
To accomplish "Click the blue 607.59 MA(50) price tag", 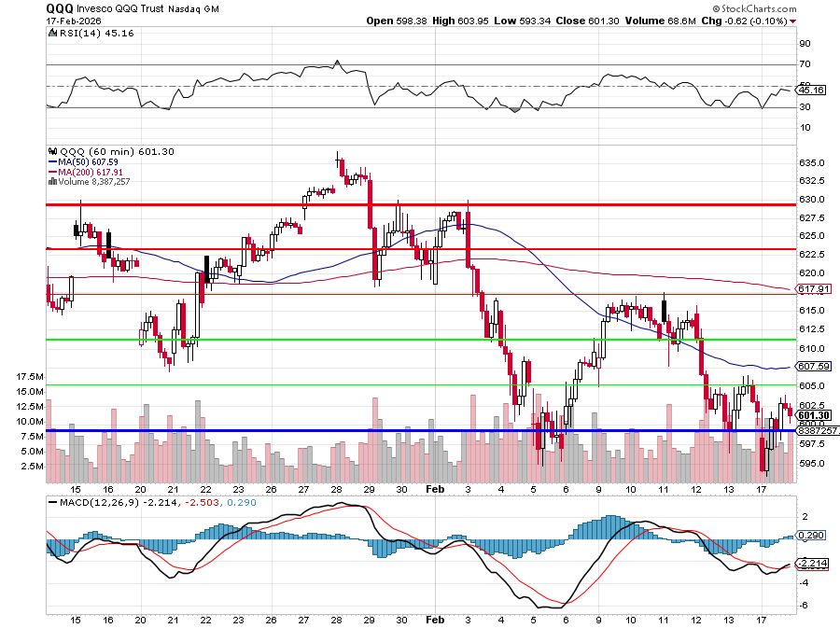I will 814,367.
